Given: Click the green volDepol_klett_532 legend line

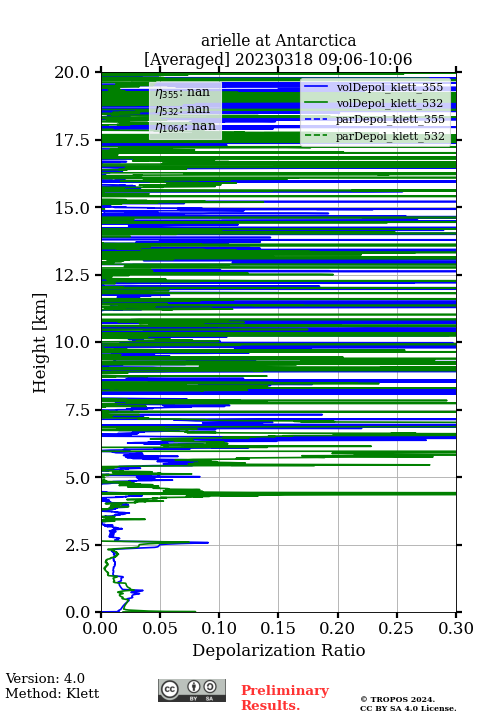Looking at the screenshot, I should click(316, 103).
